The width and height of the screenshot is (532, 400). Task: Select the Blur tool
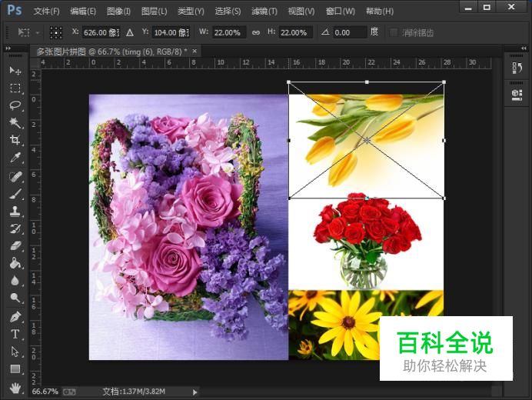(15, 281)
